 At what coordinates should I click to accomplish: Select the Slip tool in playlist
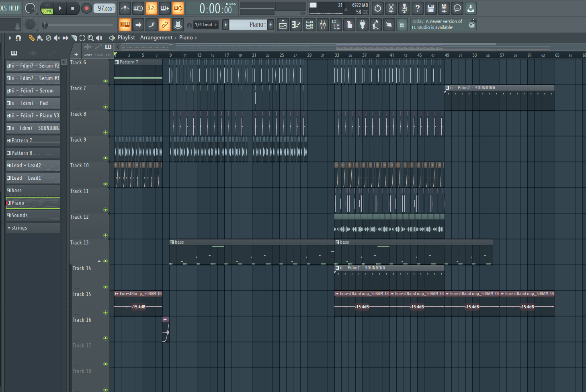pyautogui.click(x=65, y=38)
